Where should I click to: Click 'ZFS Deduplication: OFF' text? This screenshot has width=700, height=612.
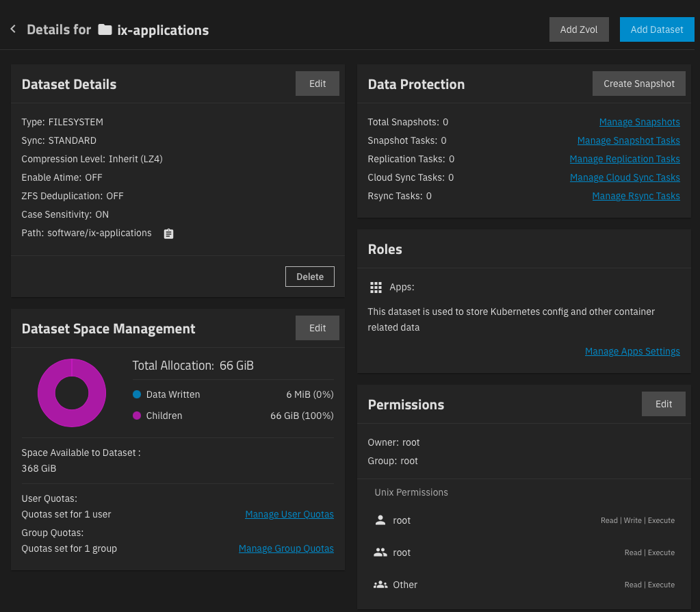coord(73,196)
